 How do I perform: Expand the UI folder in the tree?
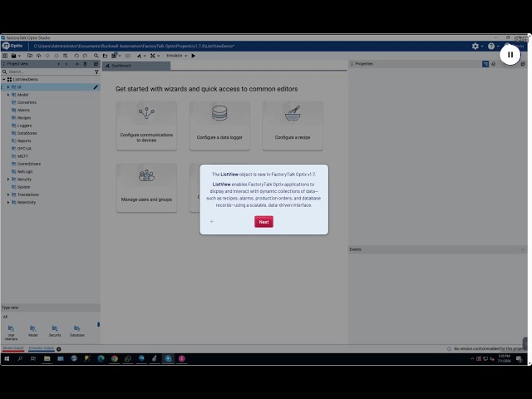pos(8,87)
